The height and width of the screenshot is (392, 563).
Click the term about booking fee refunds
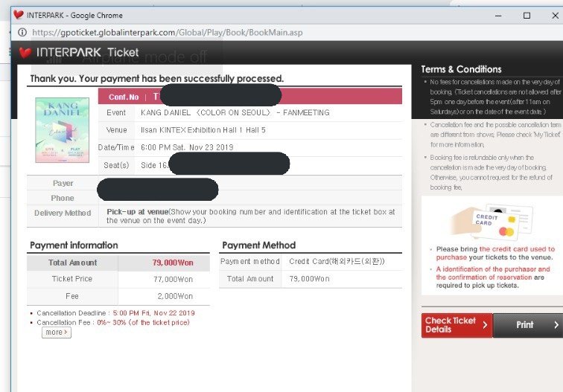pos(492,173)
